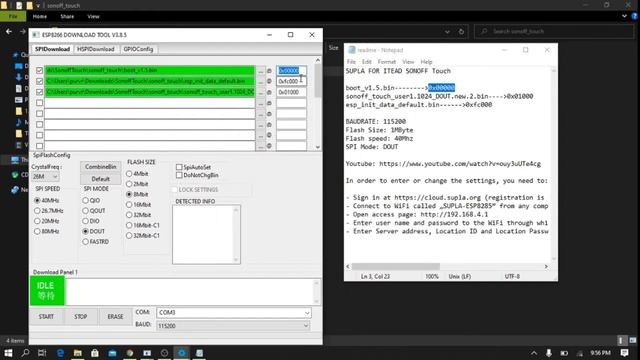
Task: Open taskbar search magnifier
Action: 25,353
